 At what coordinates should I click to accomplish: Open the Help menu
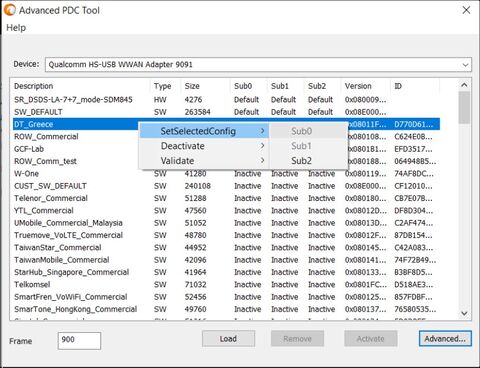coord(16,28)
